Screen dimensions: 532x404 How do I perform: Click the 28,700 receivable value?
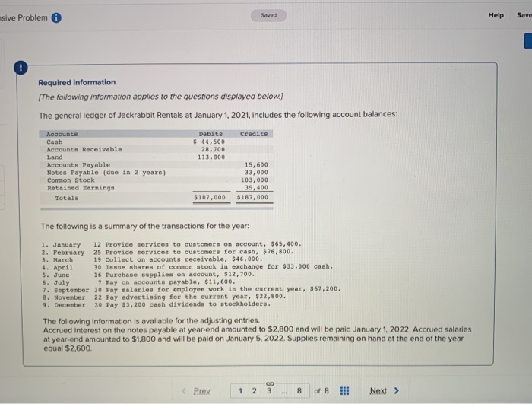[213, 149]
